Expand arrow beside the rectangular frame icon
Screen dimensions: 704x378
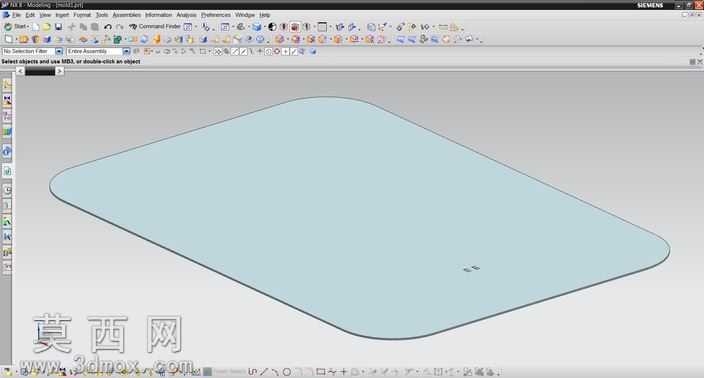point(330,27)
